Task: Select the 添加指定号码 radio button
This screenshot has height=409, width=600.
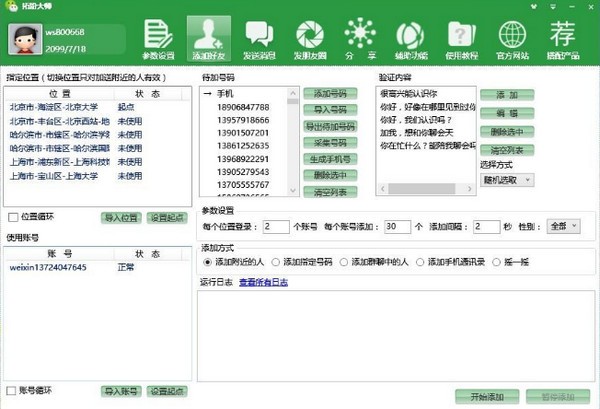Action: click(276, 262)
